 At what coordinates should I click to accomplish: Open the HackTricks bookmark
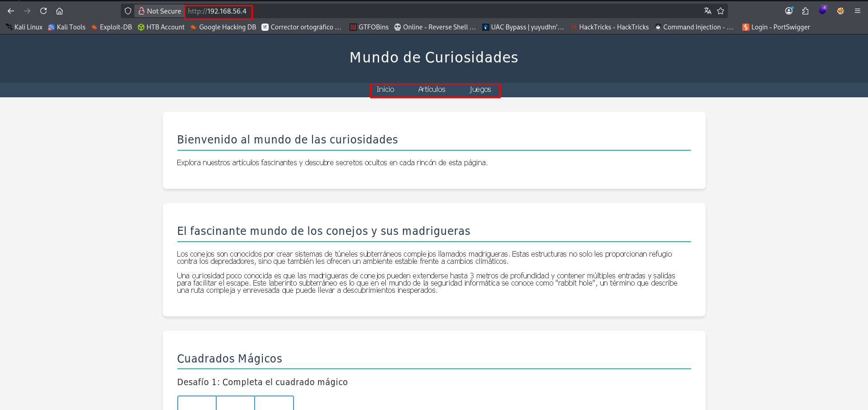click(610, 27)
